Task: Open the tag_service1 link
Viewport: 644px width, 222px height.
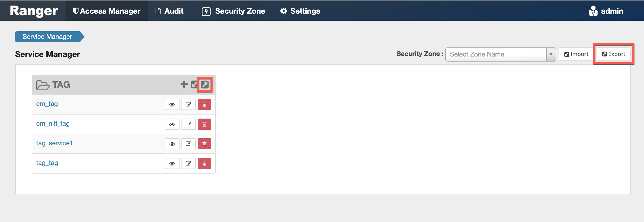Action: (x=54, y=143)
